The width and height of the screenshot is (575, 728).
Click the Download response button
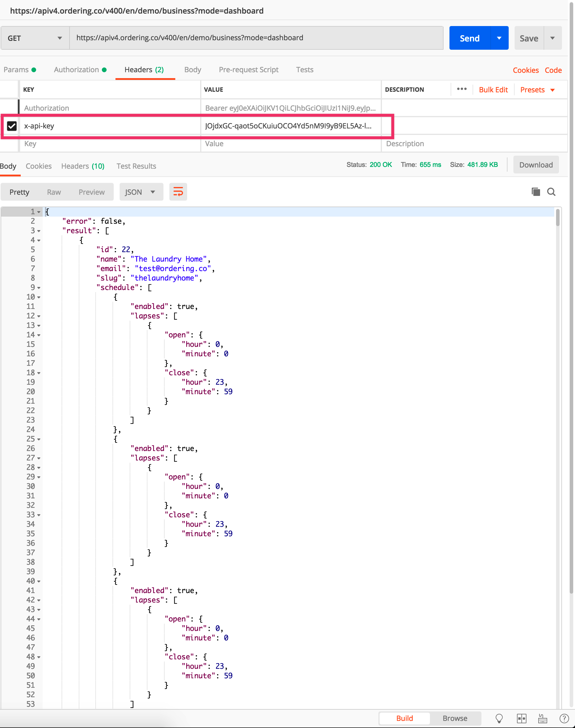pyautogui.click(x=536, y=165)
